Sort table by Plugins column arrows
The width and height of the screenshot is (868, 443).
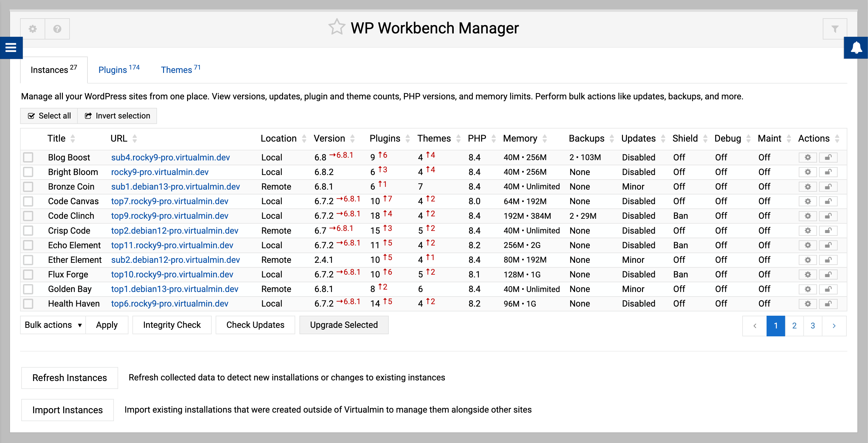(x=408, y=139)
